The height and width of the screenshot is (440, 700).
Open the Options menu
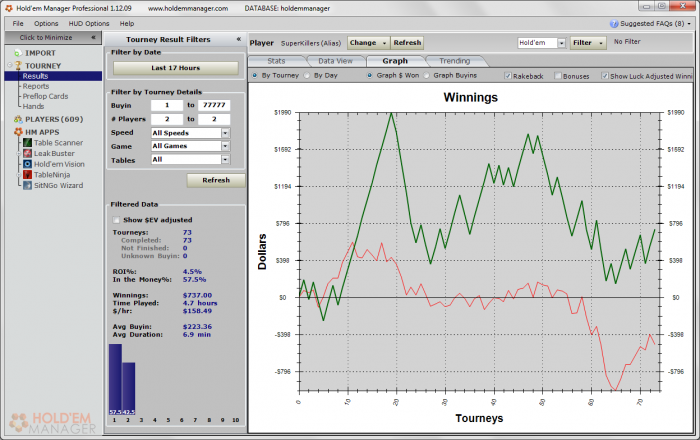pos(46,24)
